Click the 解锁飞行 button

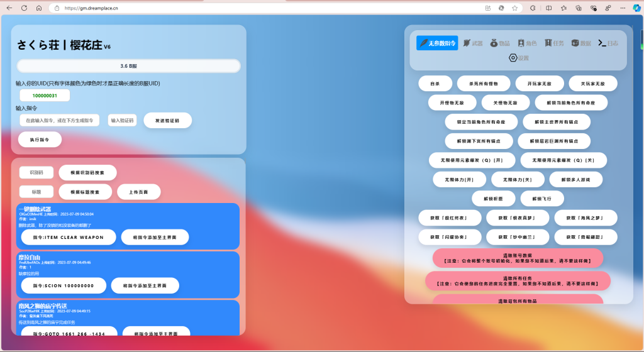tap(542, 199)
